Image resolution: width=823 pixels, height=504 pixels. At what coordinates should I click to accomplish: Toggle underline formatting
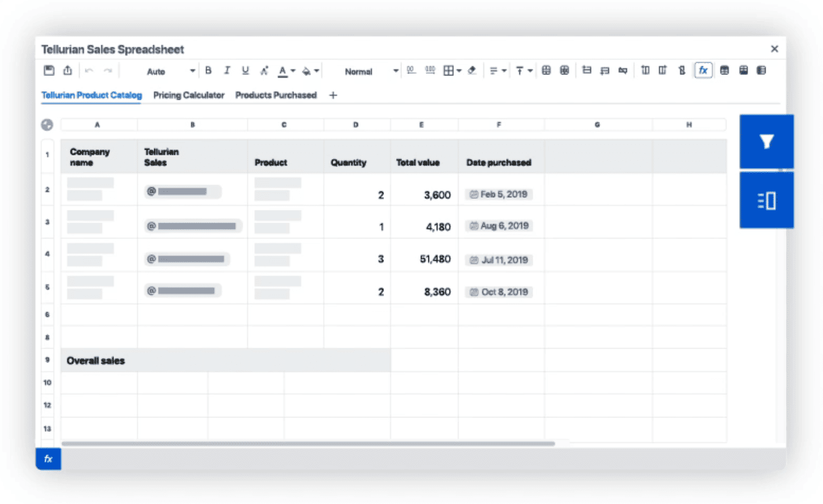tap(245, 71)
